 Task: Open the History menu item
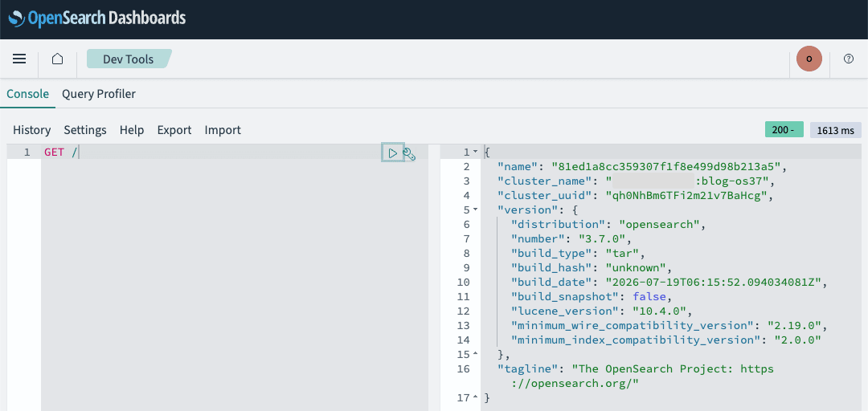(31, 130)
